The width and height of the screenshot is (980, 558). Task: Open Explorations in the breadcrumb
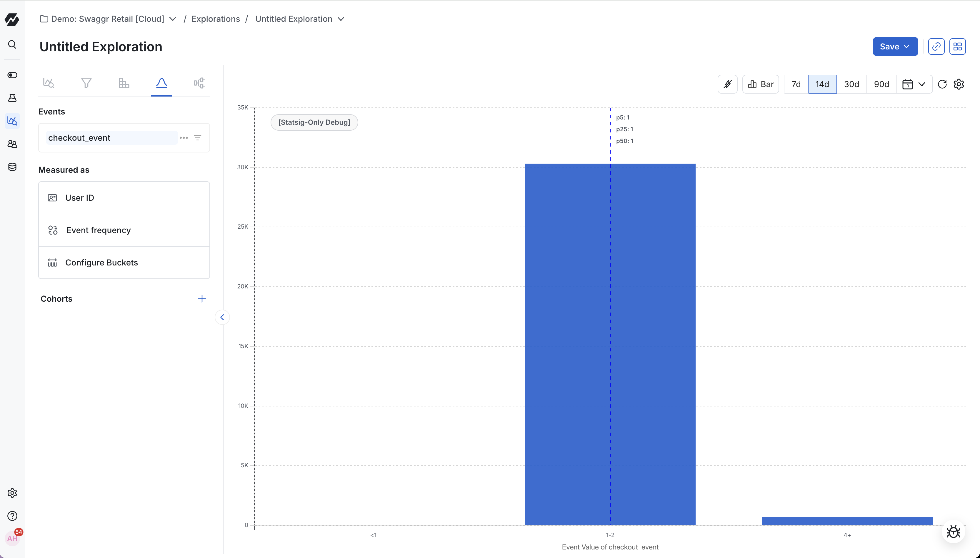216,19
